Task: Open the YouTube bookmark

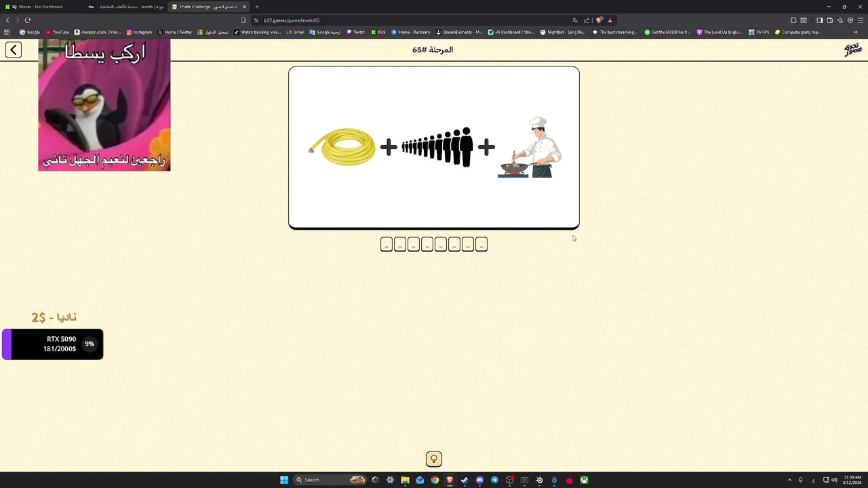Action: (58, 32)
